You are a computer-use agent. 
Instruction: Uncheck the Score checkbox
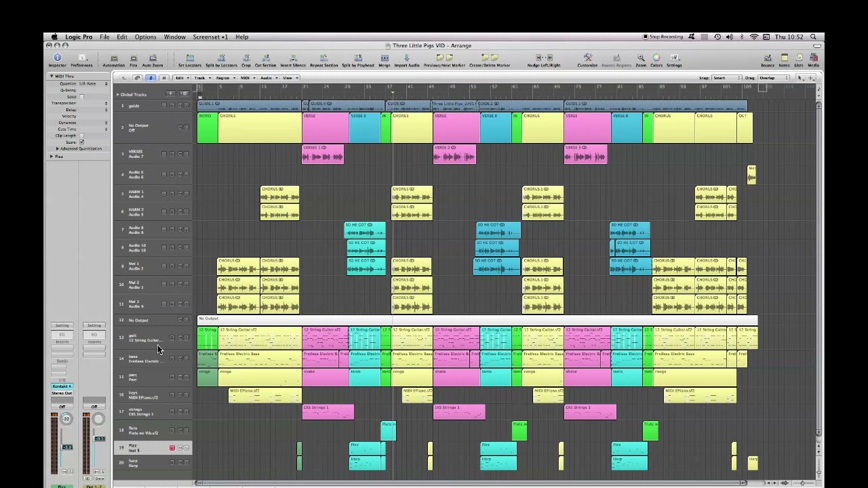coord(81,142)
